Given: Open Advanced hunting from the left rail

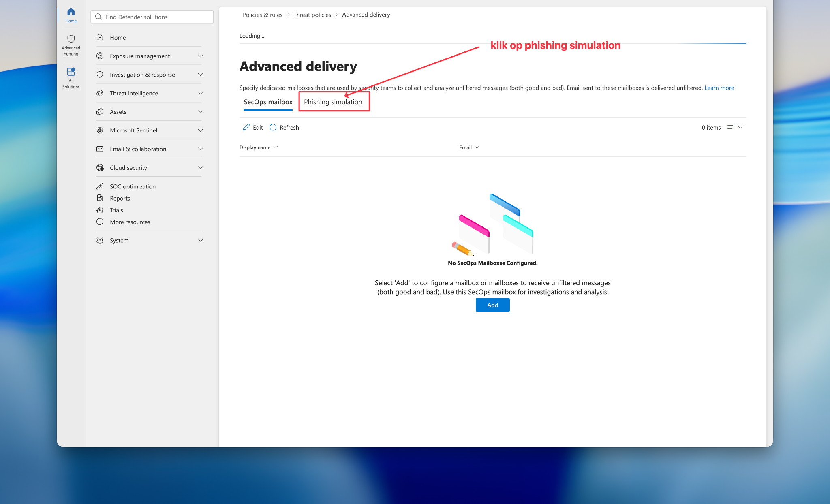Looking at the screenshot, I should tap(71, 45).
